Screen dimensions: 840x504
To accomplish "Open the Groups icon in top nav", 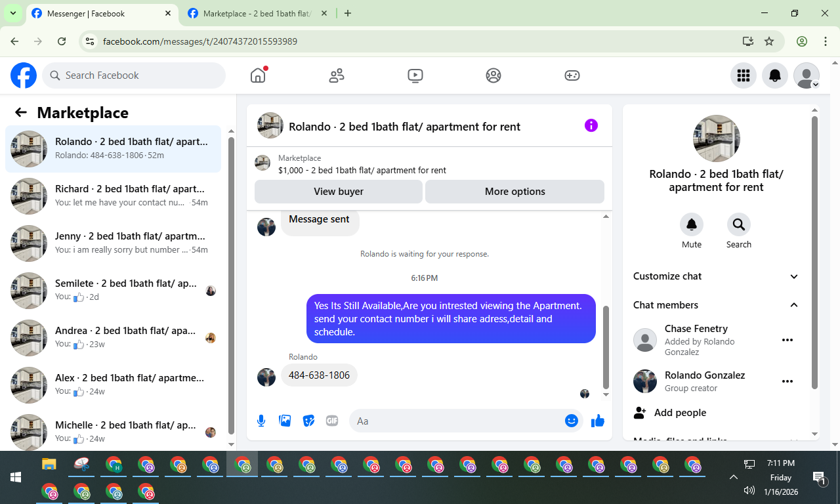I will (x=493, y=75).
